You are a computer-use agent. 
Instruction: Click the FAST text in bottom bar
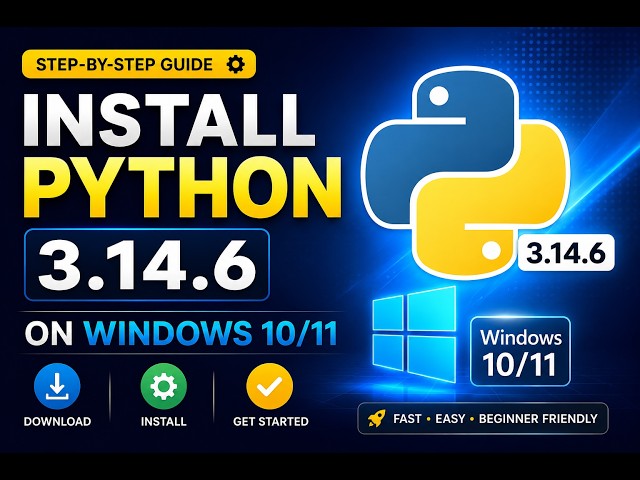(407, 419)
